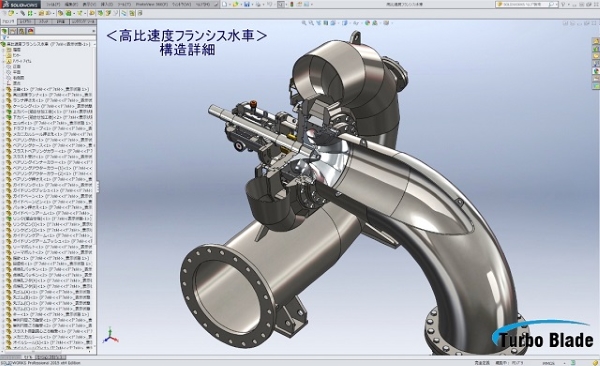Click the SOLIDWORKS logo in title bar

tap(20, 4)
